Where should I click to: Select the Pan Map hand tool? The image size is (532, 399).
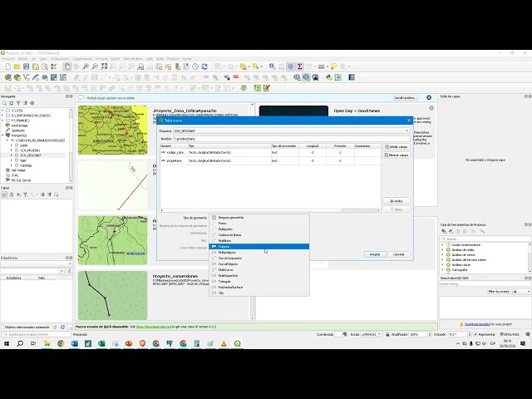tap(67, 66)
